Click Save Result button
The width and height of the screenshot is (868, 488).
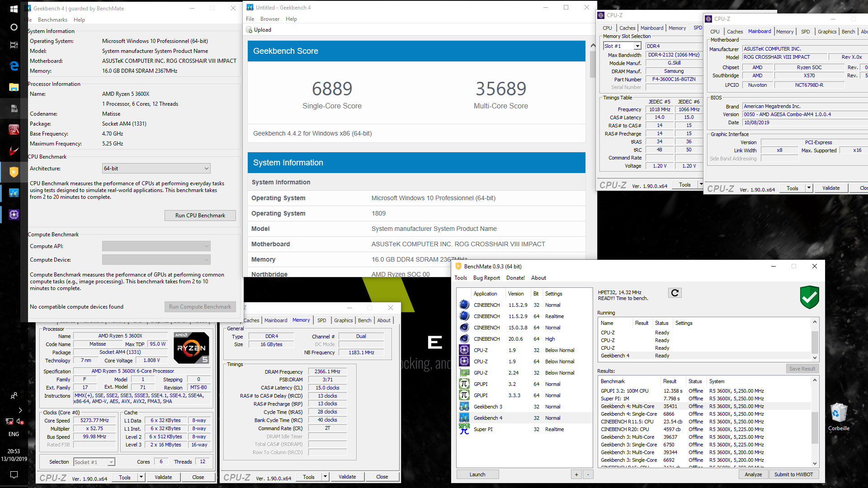pyautogui.click(x=802, y=369)
